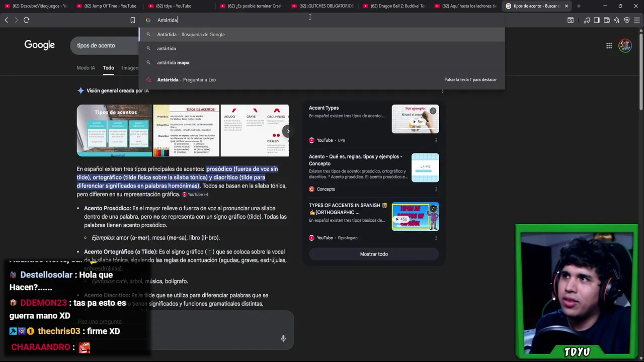Open the Leo AI sparkle icon
The width and height of the screenshot is (644, 362).
pos(617,20)
